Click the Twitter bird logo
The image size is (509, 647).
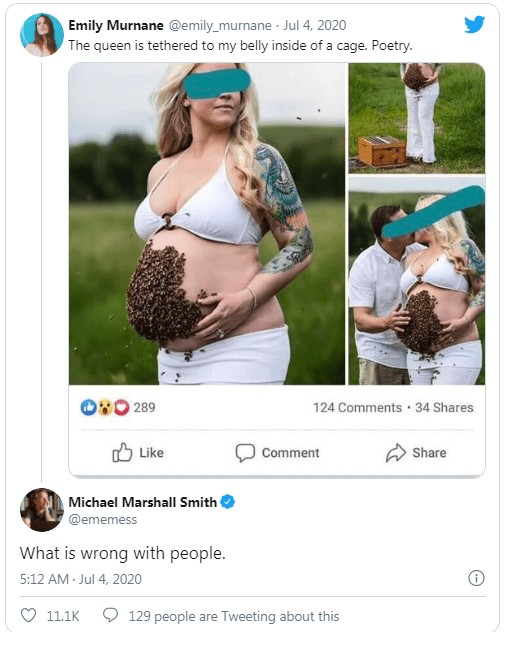pyautogui.click(x=474, y=25)
